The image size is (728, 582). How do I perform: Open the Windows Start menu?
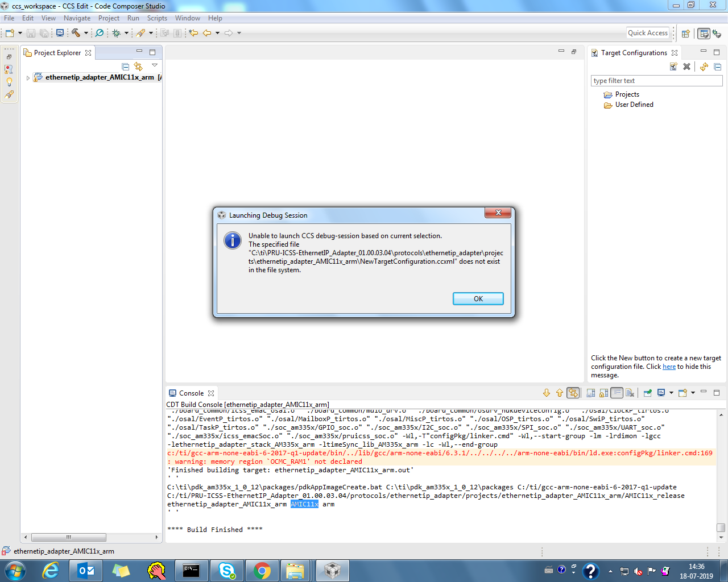(x=15, y=571)
